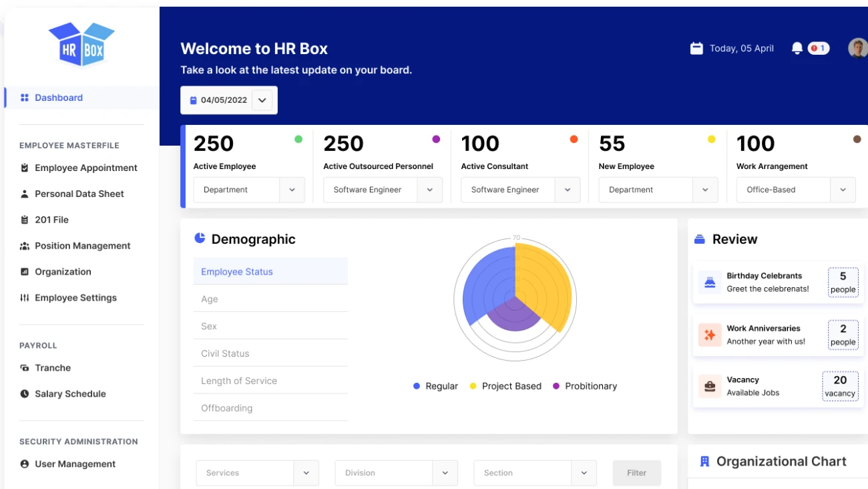Select the Sex demographic tab
The width and height of the screenshot is (868, 489).
(270, 326)
